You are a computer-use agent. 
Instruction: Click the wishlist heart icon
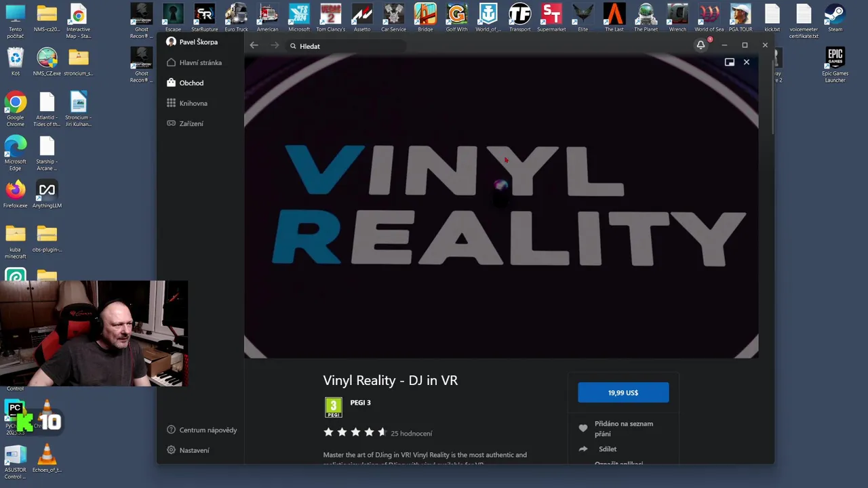click(583, 428)
